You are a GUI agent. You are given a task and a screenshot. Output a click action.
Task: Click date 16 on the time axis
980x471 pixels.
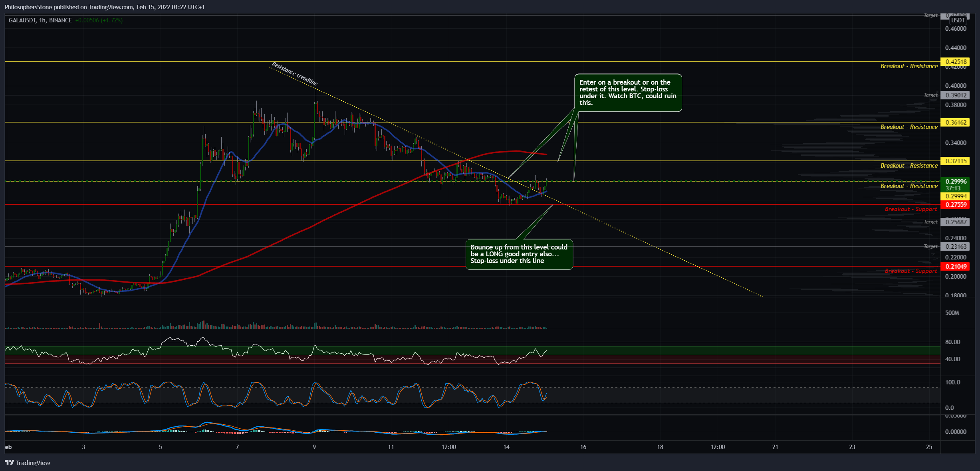coord(583,447)
